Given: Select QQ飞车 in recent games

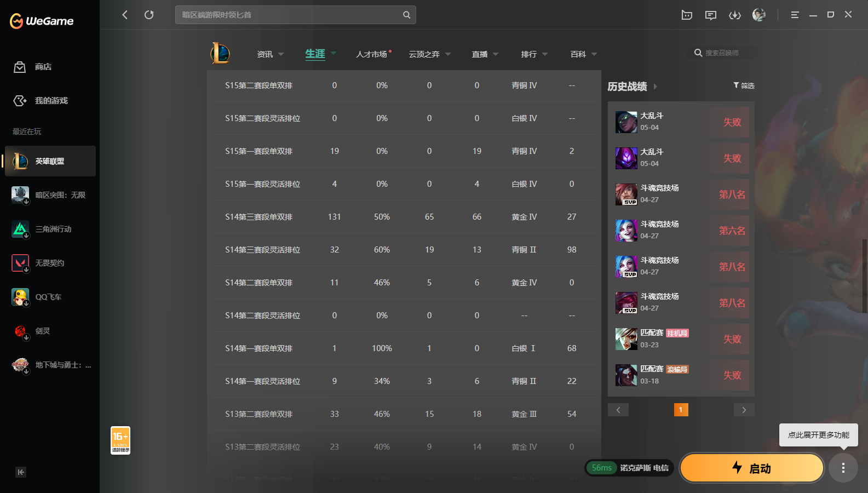Looking at the screenshot, I should (x=50, y=297).
